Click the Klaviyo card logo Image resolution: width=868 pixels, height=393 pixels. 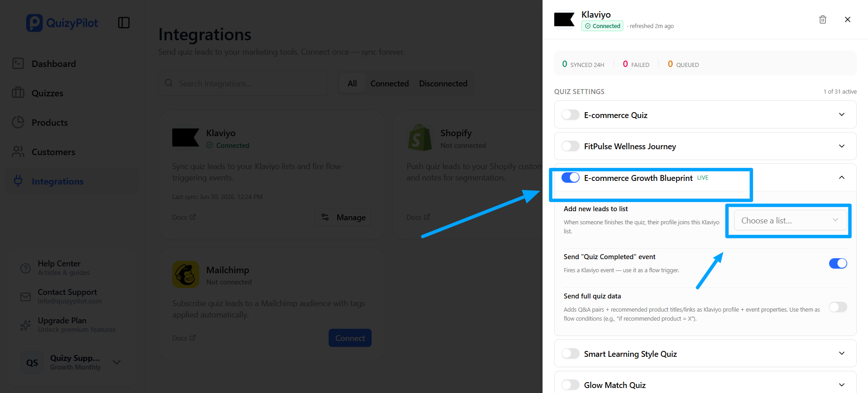[x=186, y=137]
